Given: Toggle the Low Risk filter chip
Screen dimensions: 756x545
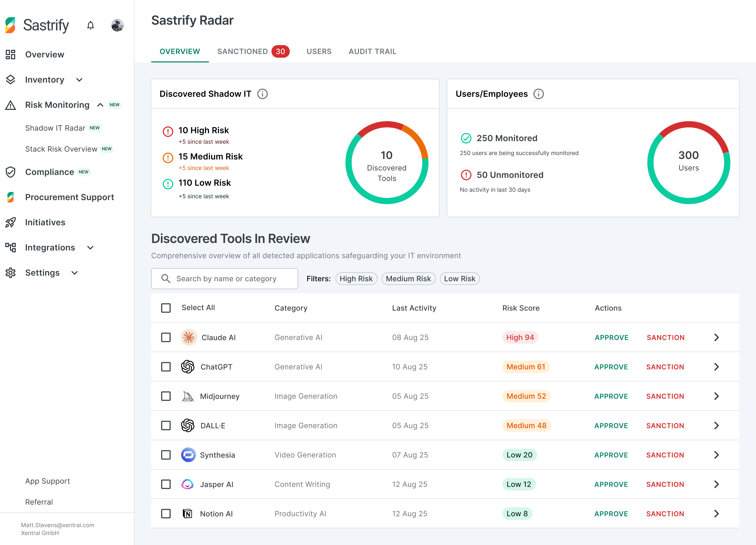Looking at the screenshot, I should 460,279.
